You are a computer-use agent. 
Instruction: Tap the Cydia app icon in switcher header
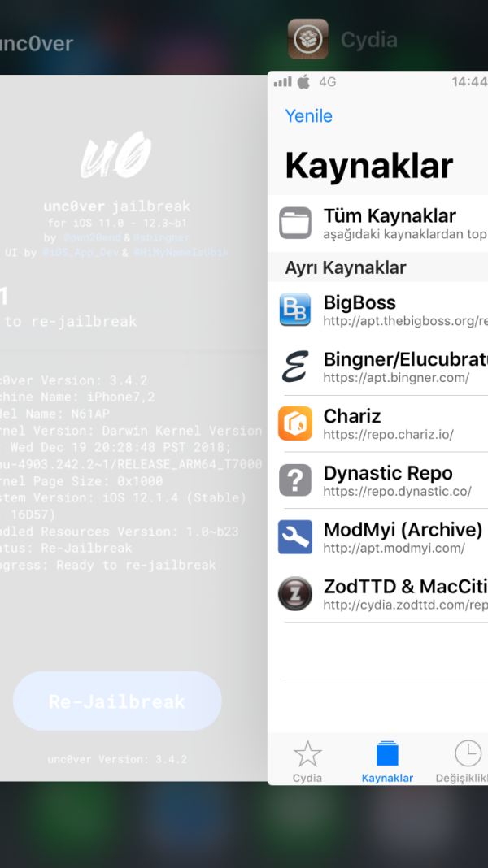click(x=308, y=39)
